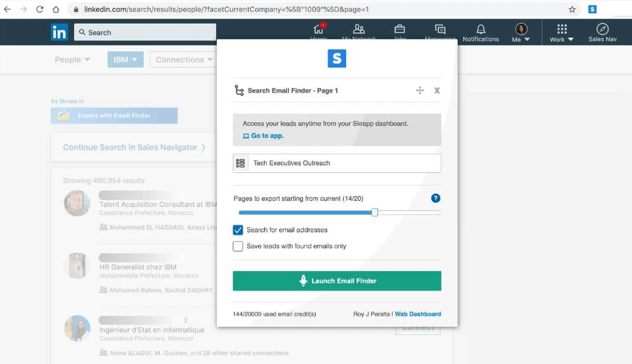Click the help question mark icon
Screen dimensions: 632x364
click(435, 198)
